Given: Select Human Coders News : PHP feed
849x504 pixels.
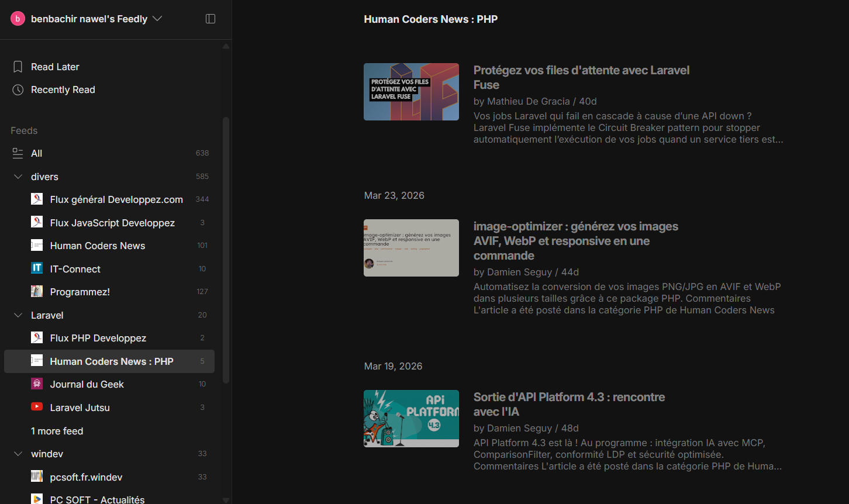Looking at the screenshot, I should pos(109,361).
